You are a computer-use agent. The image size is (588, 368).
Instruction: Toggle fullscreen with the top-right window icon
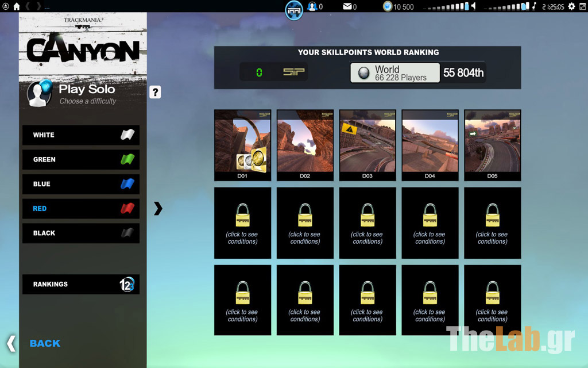[582, 6]
